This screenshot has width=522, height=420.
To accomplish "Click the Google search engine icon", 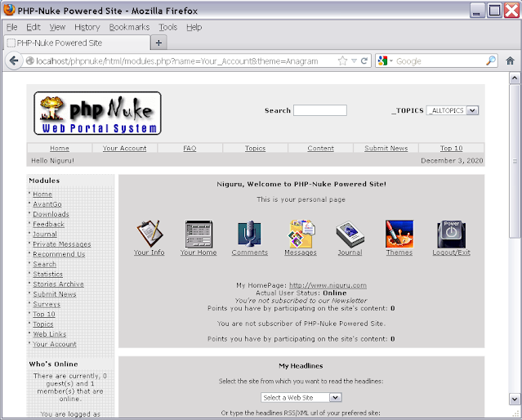I will click(x=383, y=60).
